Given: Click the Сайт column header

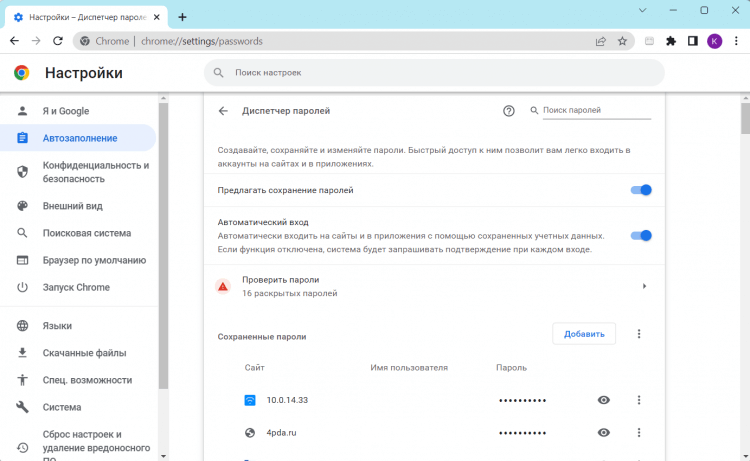Looking at the screenshot, I should click(x=254, y=368).
